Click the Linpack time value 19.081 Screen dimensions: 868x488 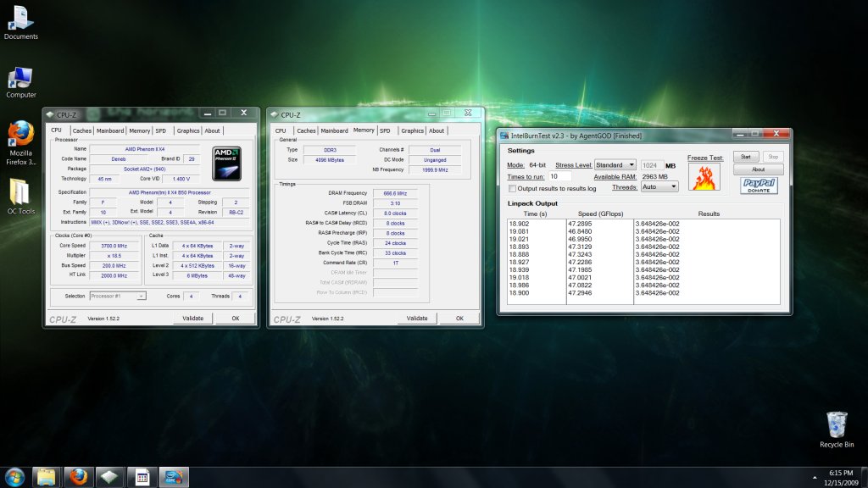(x=519, y=232)
